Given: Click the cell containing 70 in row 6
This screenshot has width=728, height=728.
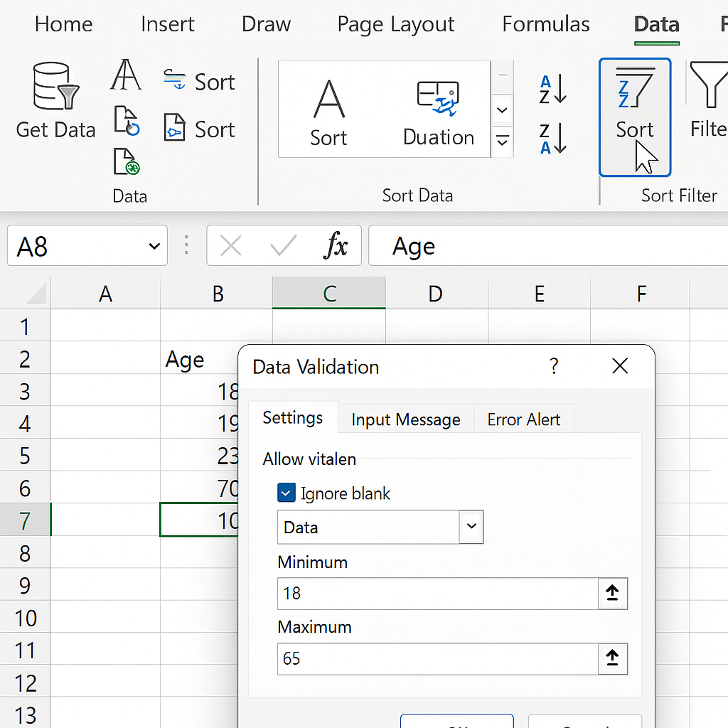Looking at the screenshot, I should pos(200,488).
